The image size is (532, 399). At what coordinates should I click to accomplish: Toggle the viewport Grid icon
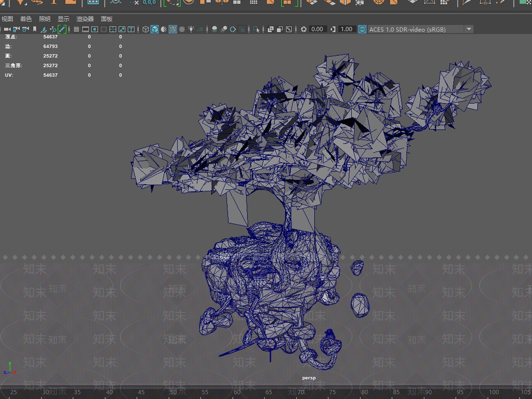tap(76, 29)
